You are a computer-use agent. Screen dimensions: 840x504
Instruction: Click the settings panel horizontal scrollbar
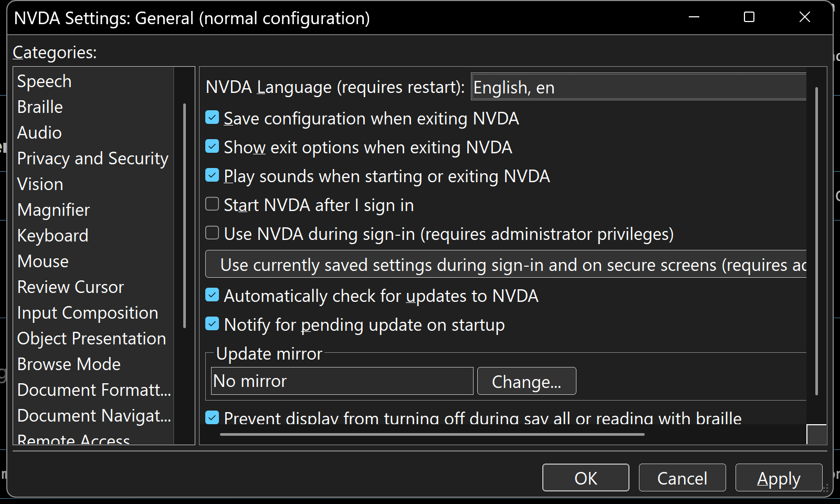[432, 435]
